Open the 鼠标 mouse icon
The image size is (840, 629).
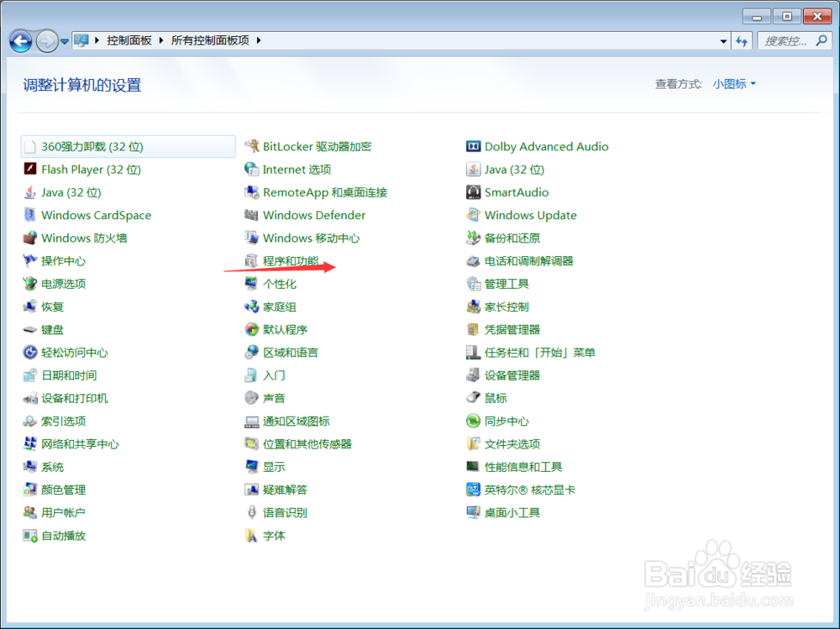pyautogui.click(x=473, y=398)
